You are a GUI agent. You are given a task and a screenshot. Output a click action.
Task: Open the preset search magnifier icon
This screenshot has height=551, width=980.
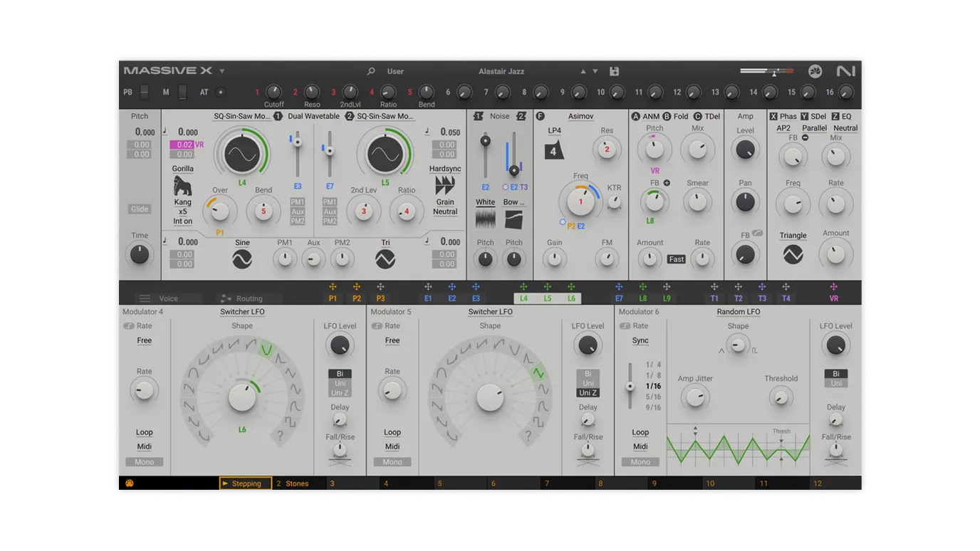[x=370, y=71]
